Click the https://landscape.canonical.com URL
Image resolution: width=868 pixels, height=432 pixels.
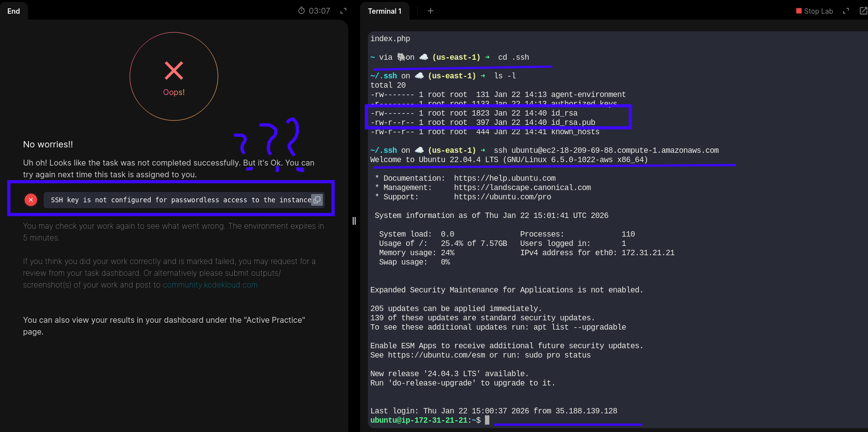coord(523,188)
